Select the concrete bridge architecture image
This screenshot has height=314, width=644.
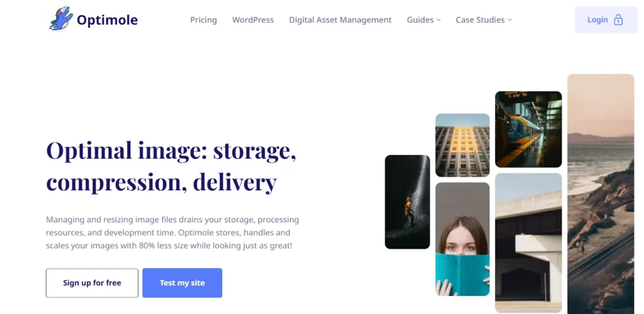point(528,242)
